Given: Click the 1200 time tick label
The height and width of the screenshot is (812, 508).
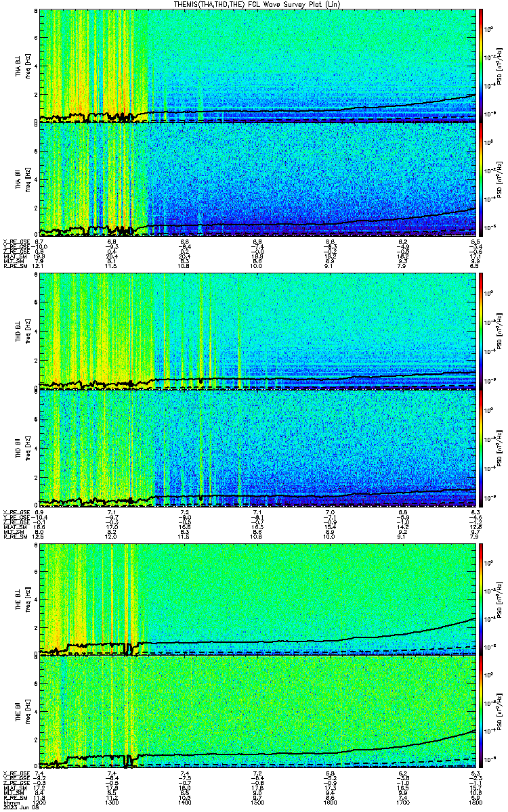Looking at the screenshot, I should click(40, 802).
